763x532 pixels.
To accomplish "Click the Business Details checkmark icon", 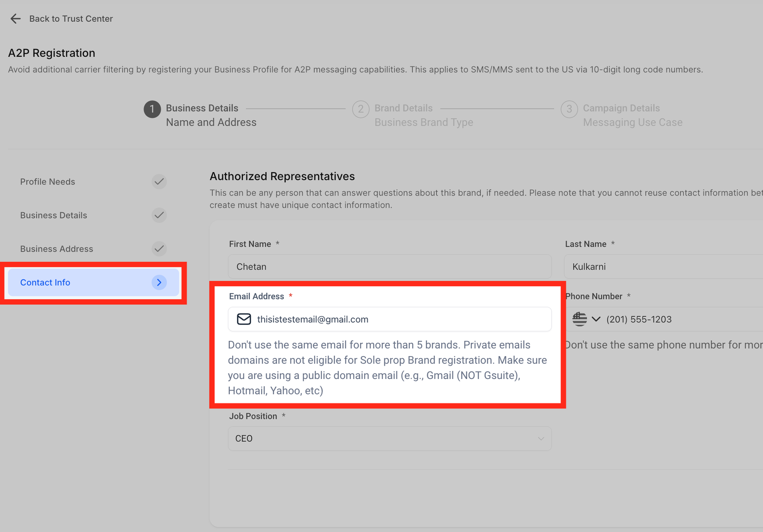I will point(159,215).
